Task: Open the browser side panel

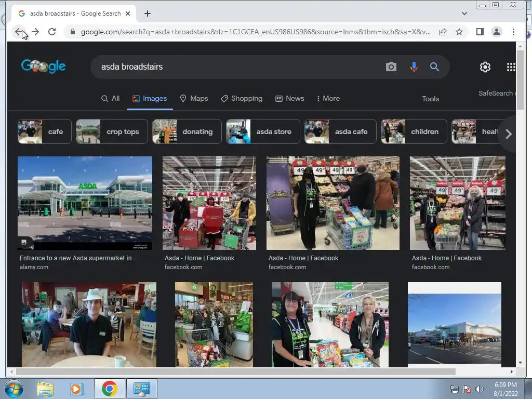Action: tap(480, 32)
